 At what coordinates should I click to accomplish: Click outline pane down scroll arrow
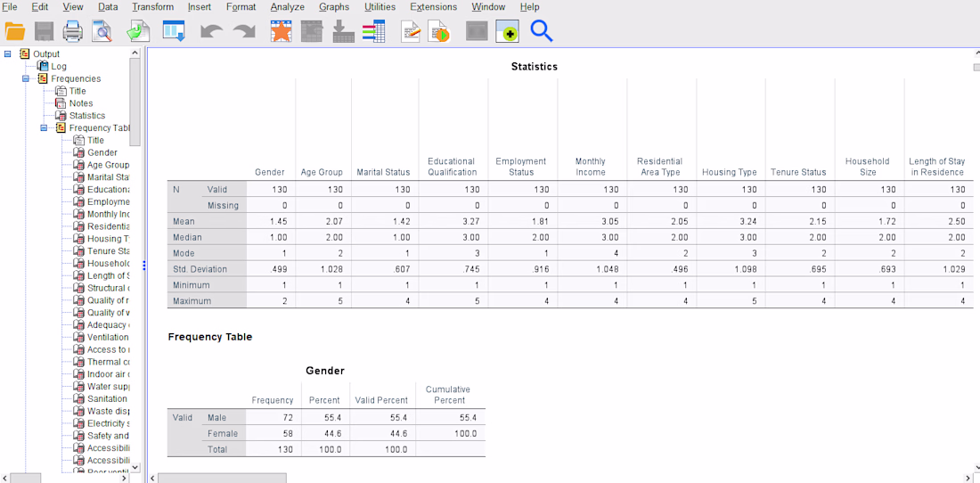[135, 467]
